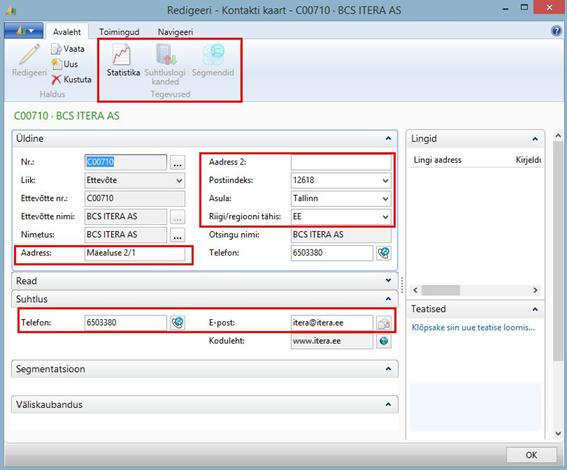Click the ellipsis button beside Ettevõtte nimi
This screenshot has height=470, width=567.
(178, 217)
